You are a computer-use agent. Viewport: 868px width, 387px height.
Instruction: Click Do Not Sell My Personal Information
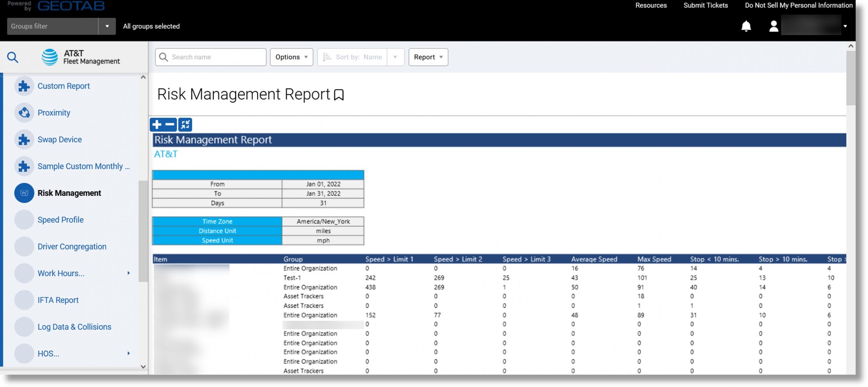pyautogui.click(x=798, y=5)
